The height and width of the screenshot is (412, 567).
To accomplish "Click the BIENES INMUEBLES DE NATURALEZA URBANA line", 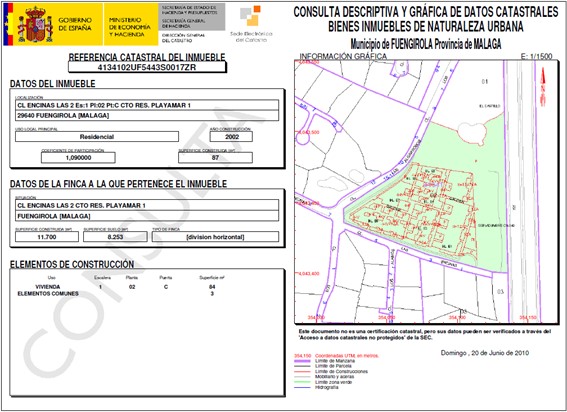I will [426, 26].
